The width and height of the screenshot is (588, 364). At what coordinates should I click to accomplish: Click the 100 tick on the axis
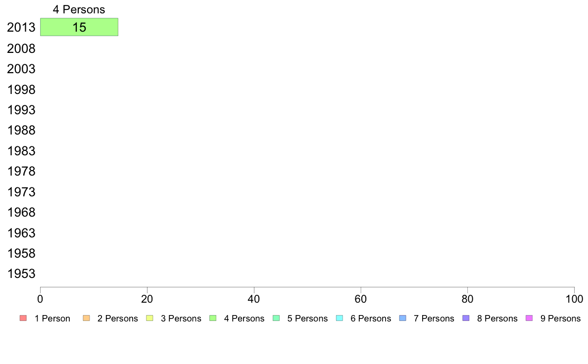click(574, 299)
